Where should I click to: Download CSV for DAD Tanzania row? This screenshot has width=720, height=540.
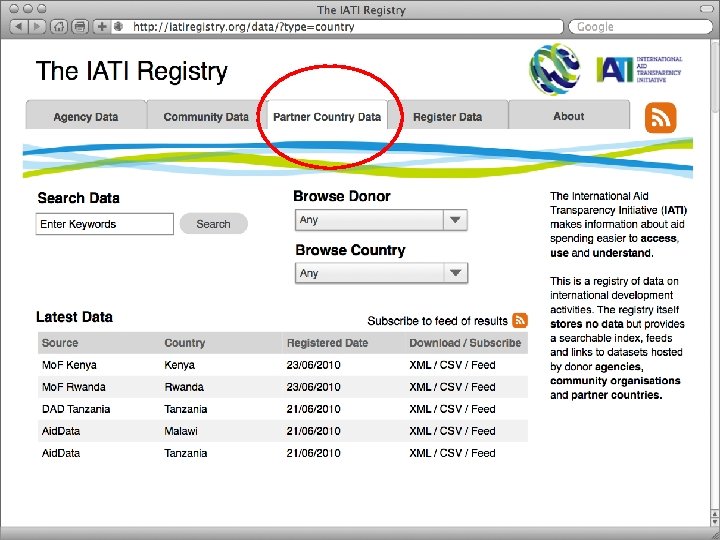pos(450,409)
